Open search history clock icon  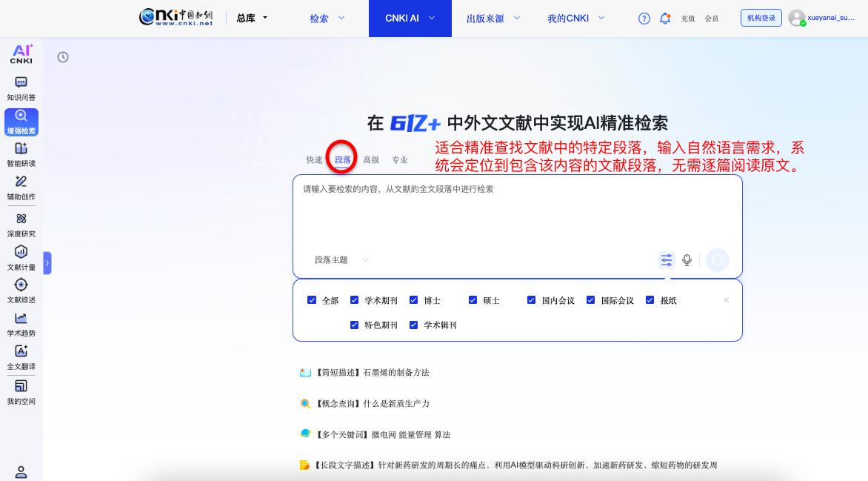point(63,57)
